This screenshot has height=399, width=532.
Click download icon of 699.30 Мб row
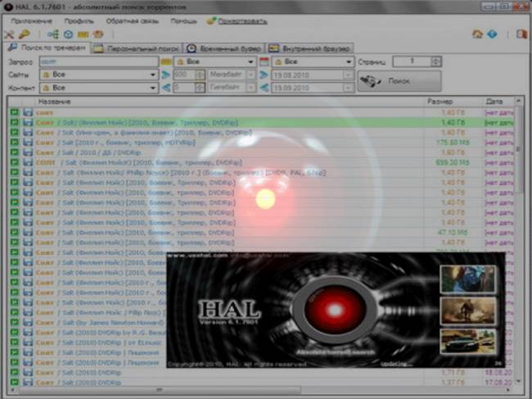14,162
